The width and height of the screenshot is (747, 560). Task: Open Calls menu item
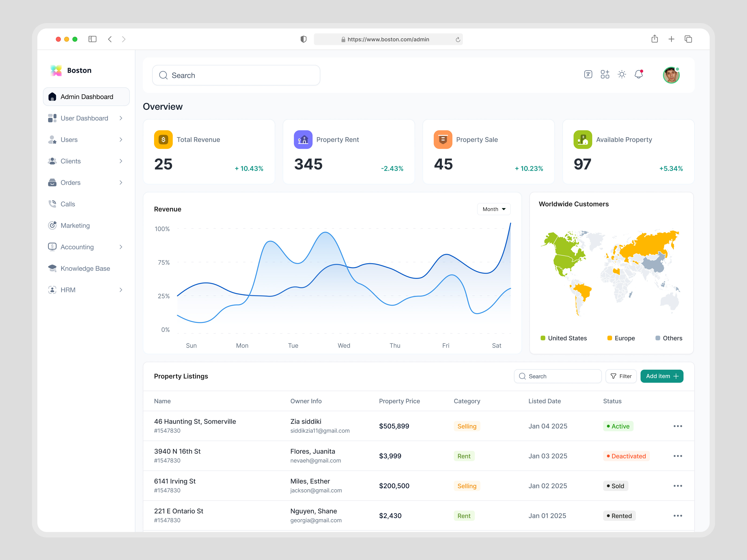pos(86,204)
